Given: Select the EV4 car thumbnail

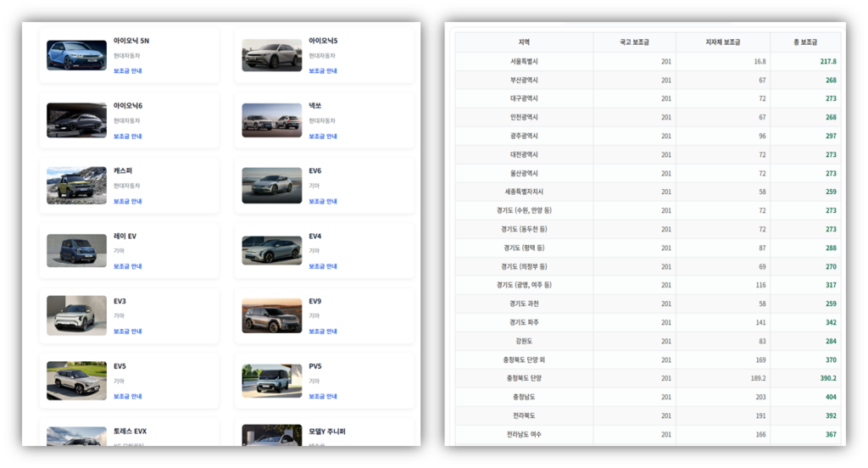Looking at the screenshot, I should pos(271,251).
